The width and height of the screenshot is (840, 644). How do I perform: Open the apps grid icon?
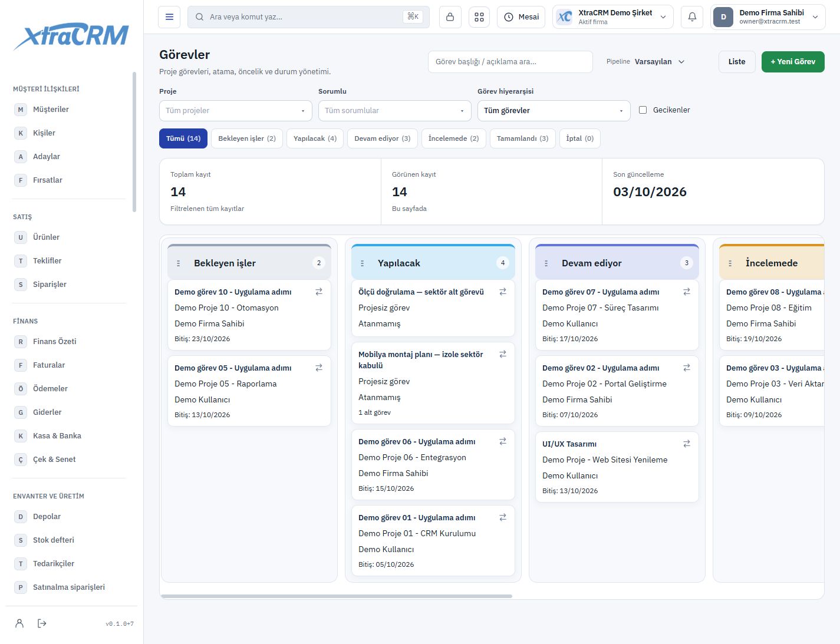point(479,17)
